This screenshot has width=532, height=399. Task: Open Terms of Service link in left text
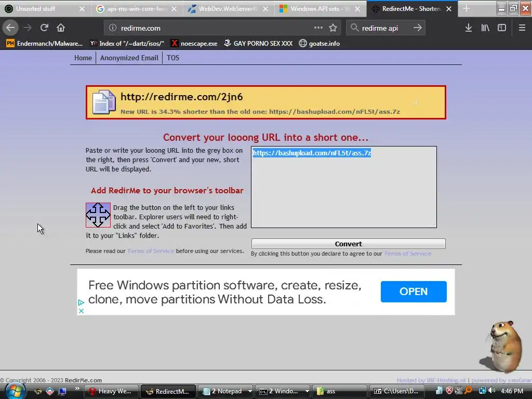[151, 251]
